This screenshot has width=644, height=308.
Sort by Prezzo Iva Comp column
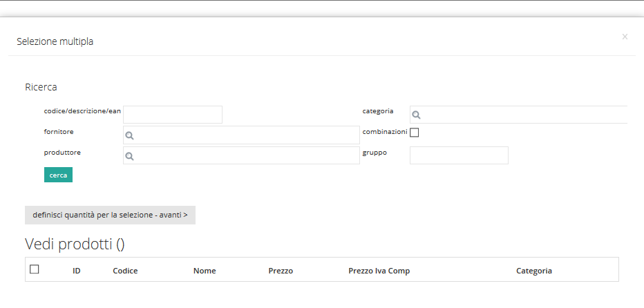pos(379,271)
